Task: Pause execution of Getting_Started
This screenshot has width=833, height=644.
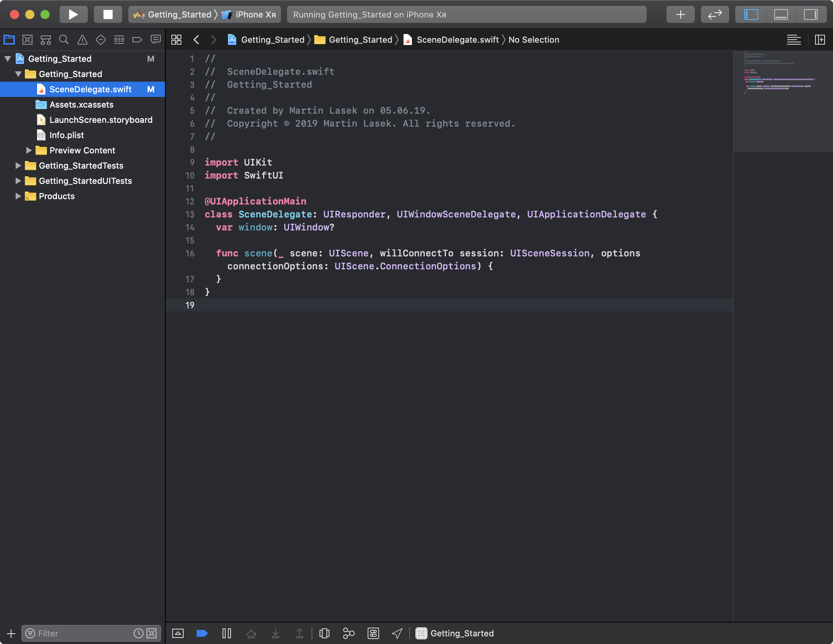Action: [226, 633]
